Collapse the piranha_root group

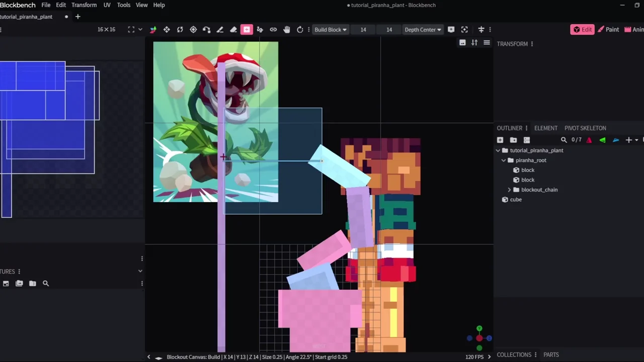(504, 160)
